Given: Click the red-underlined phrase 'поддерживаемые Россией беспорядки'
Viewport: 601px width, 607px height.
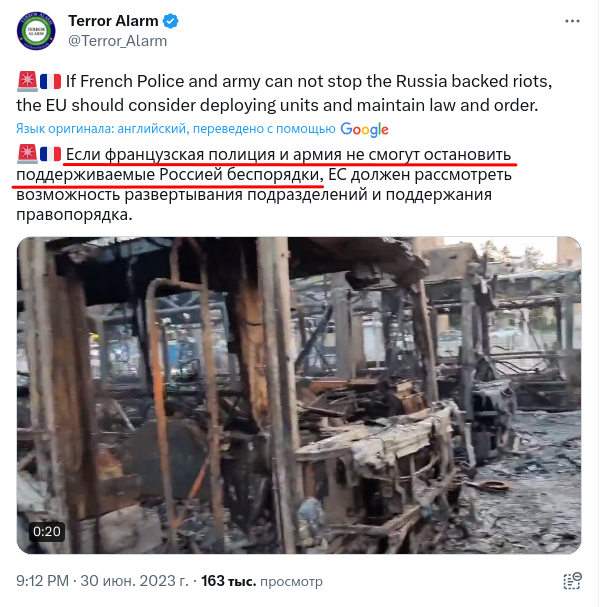Looking at the screenshot, I should coord(169,175).
